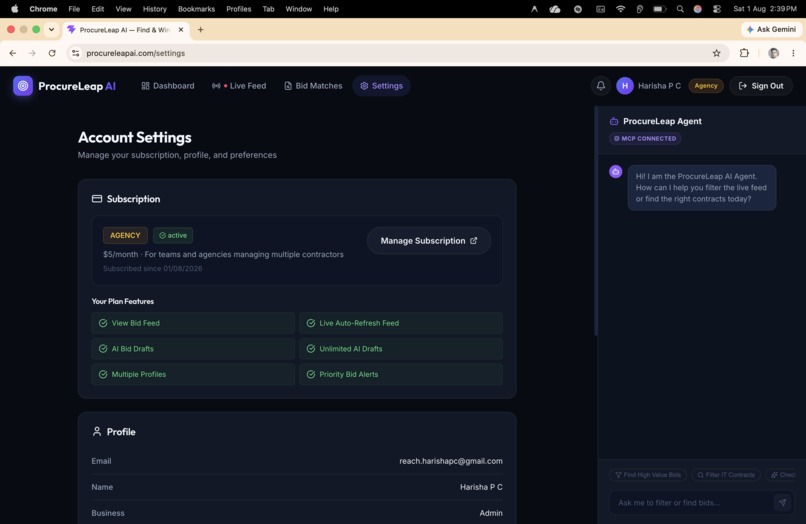The width and height of the screenshot is (806, 524).
Task: Open the Profiles menu
Action: pyautogui.click(x=239, y=9)
